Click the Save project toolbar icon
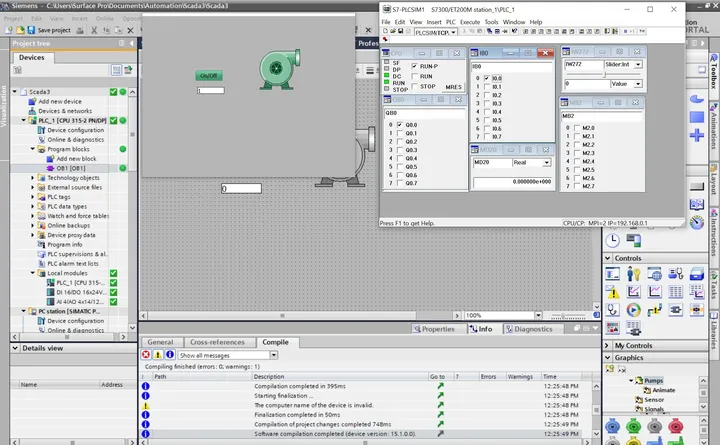Screen dimensions: 720x445 (x=31, y=30)
